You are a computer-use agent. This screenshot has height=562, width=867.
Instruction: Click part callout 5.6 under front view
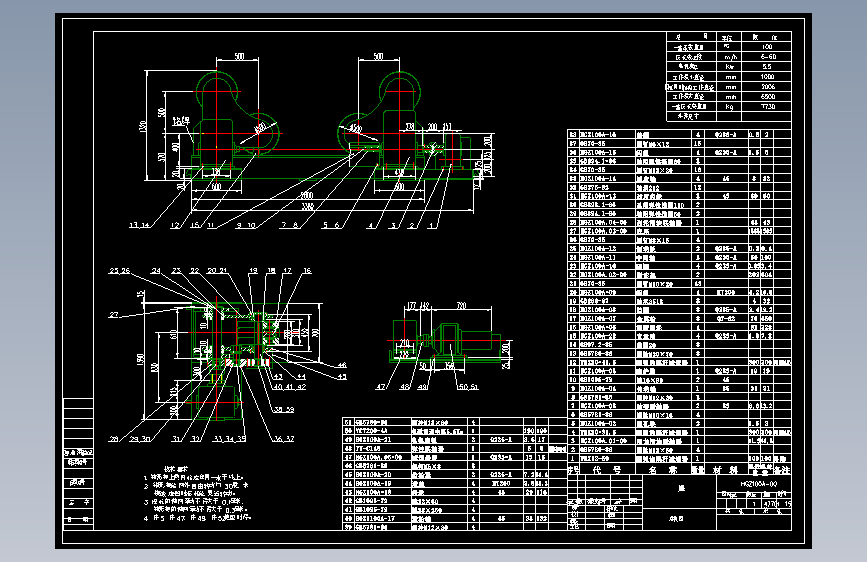tap(333, 225)
